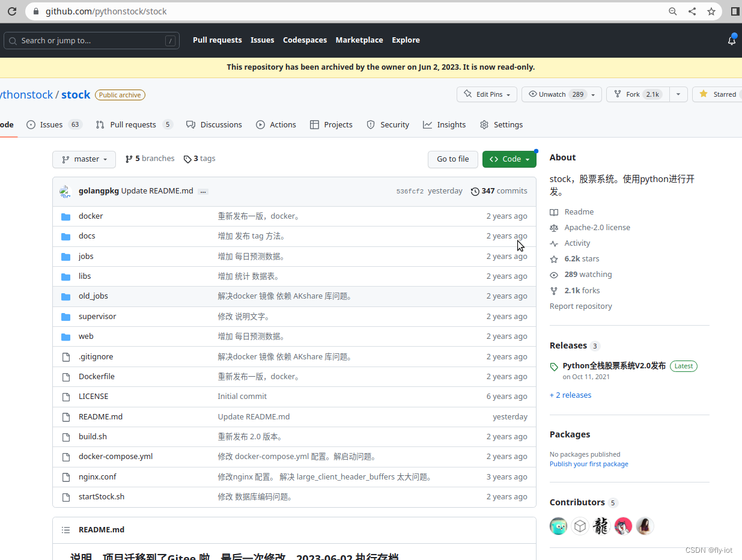Switch to the Pull requests tab
Image resolution: width=742 pixels, height=560 pixels.
pyautogui.click(x=133, y=124)
